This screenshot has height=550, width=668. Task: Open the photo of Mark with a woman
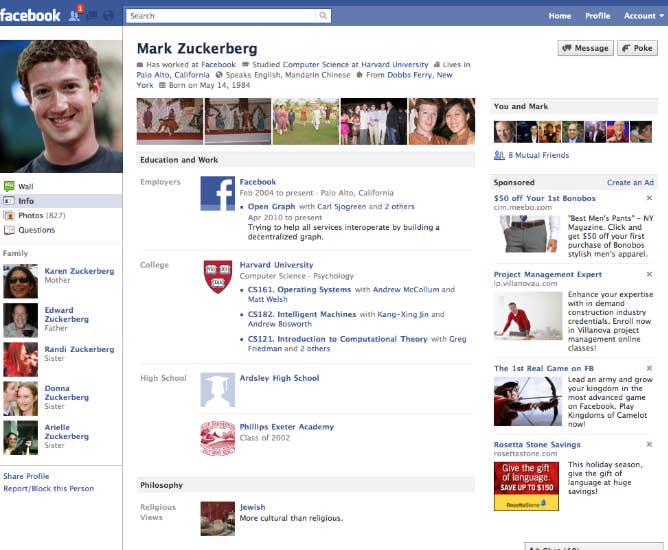(x=442, y=121)
